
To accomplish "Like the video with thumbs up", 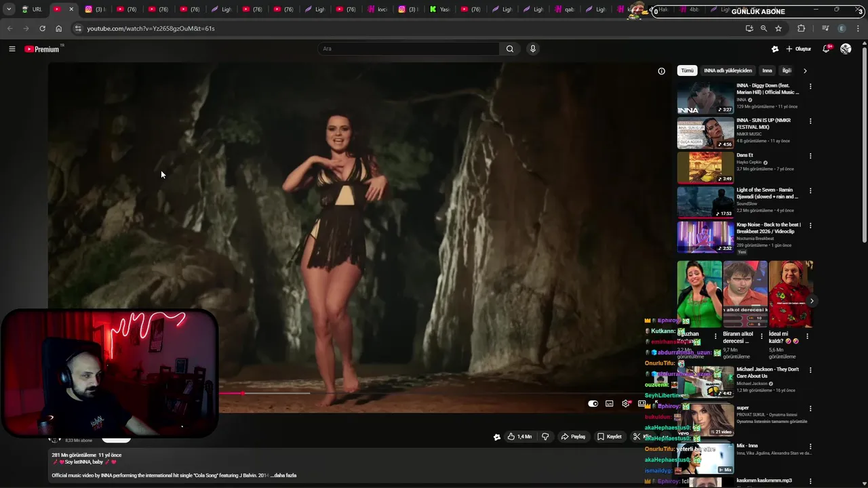I will coord(519,436).
